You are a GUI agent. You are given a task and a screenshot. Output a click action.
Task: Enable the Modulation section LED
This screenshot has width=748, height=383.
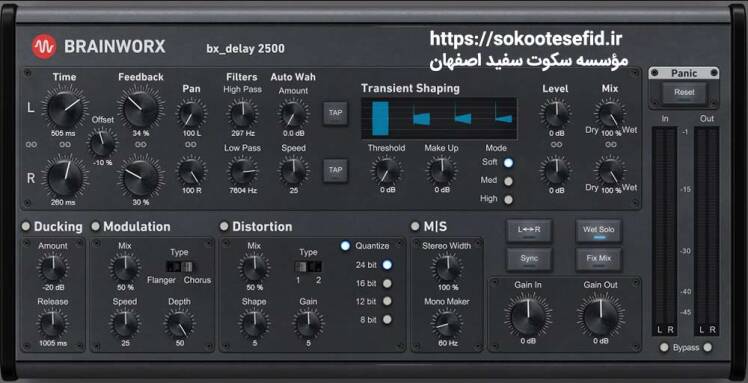point(95,226)
